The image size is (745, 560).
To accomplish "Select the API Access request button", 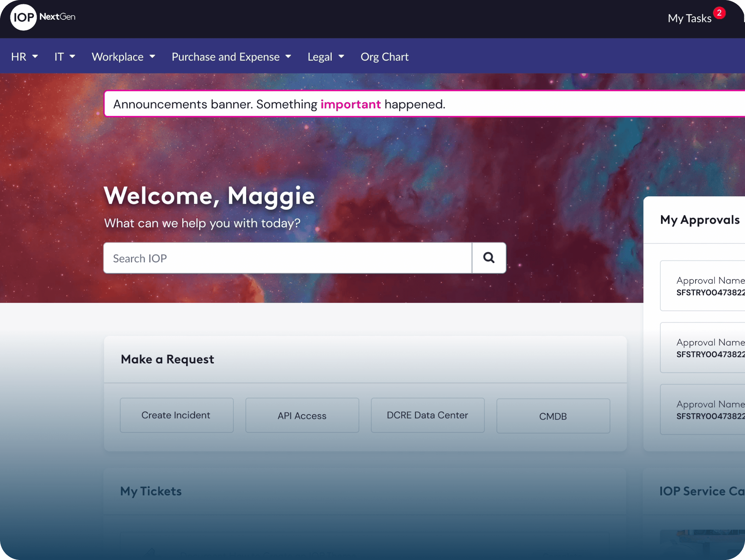I will (302, 416).
